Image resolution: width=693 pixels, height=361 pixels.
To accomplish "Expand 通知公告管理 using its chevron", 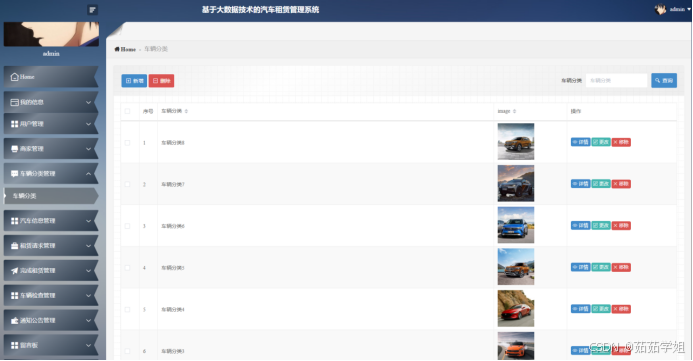I will click(x=88, y=320).
